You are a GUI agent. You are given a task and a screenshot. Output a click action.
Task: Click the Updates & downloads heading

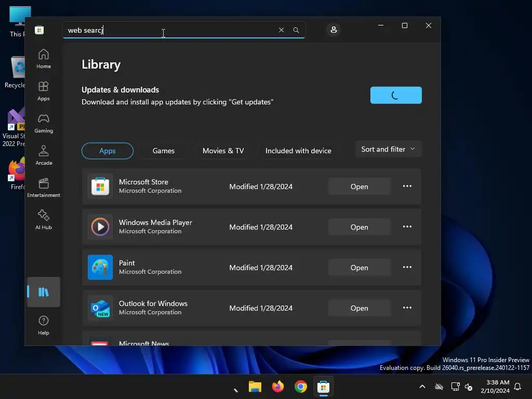click(121, 89)
